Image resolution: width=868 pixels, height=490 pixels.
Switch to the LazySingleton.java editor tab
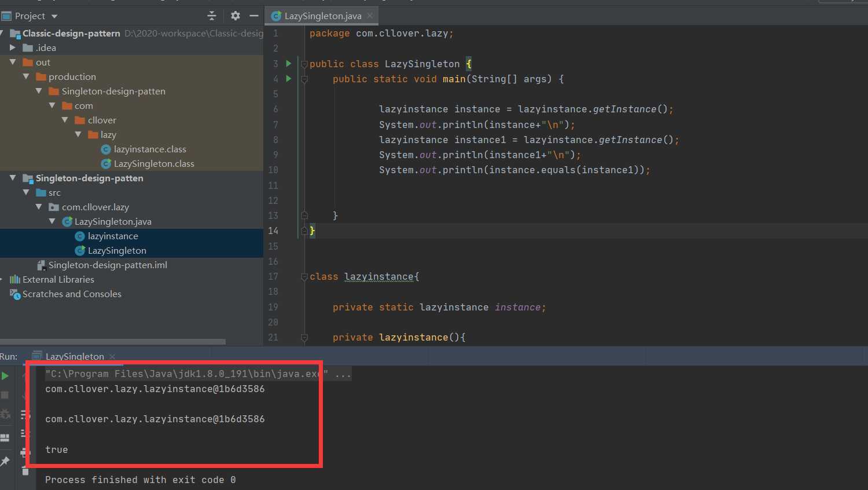pos(322,16)
